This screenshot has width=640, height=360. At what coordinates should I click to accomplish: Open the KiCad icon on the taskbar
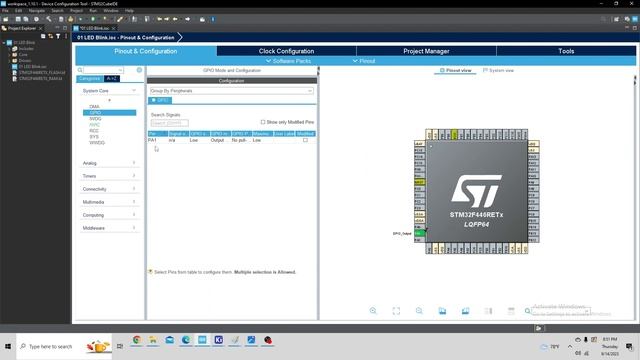point(218,340)
